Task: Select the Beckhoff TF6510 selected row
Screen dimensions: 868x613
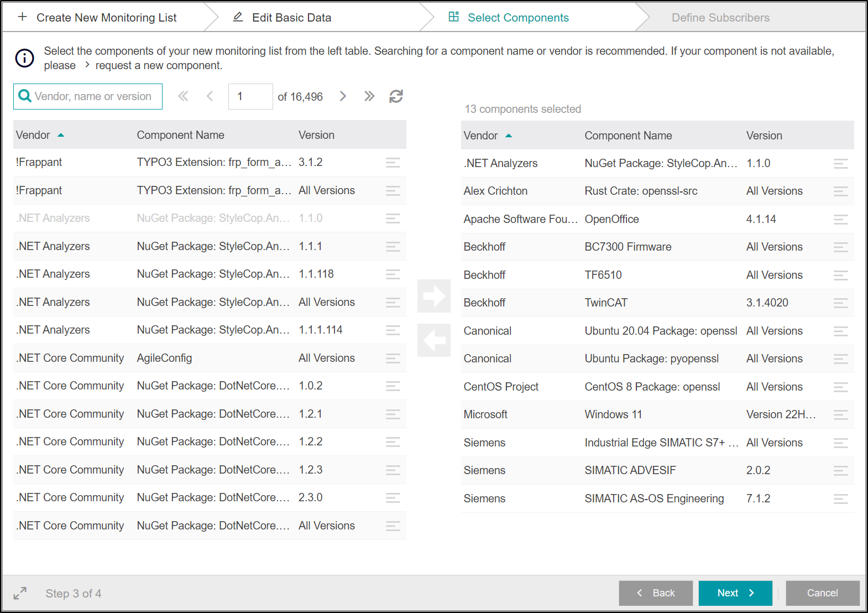Action: 657,275
